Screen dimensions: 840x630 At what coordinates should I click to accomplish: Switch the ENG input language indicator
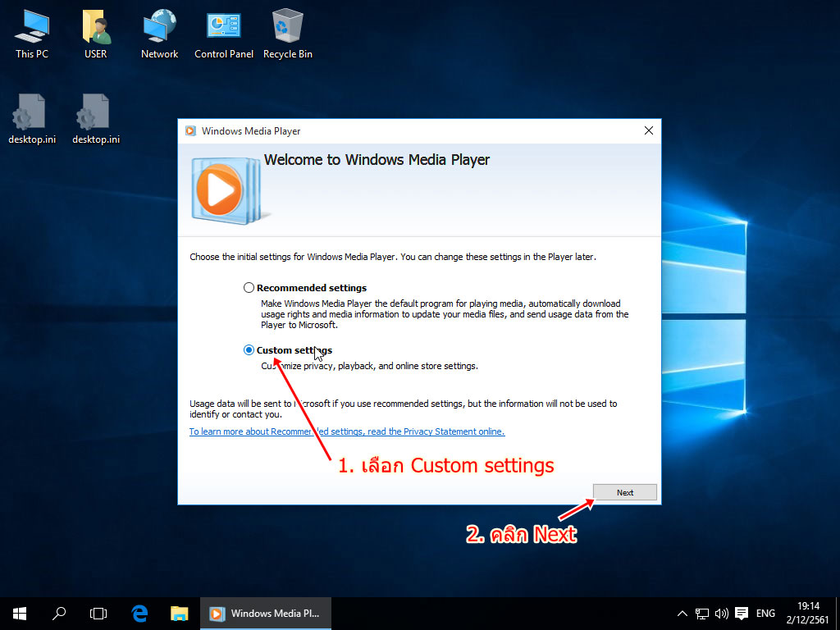(765, 613)
